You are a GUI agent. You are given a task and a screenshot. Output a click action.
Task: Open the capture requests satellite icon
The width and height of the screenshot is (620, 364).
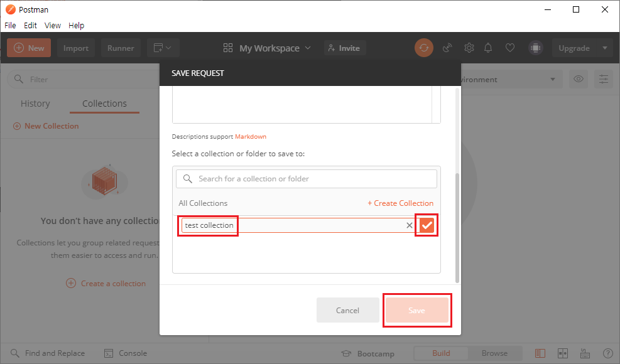tap(447, 48)
